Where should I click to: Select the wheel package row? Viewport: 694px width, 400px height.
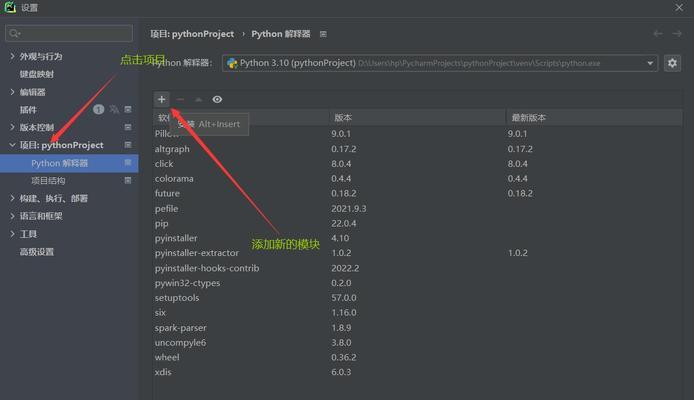pos(417,357)
